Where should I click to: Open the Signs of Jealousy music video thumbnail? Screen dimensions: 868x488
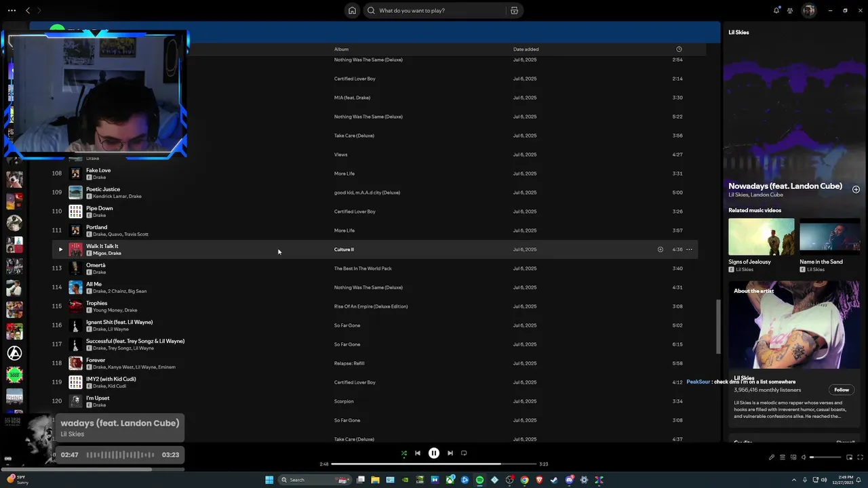tap(762, 237)
